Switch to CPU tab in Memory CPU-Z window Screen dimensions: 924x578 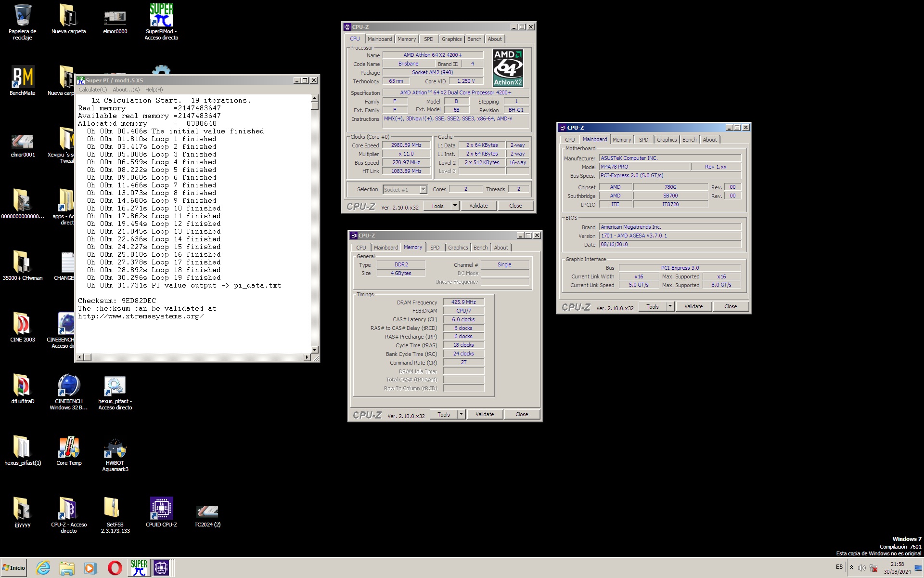(x=361, y=248)
